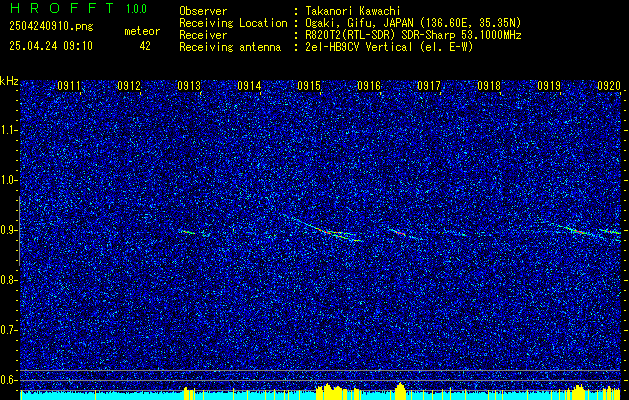Image resolution: width=629 pixels, height=400 pixels.
Task: Click the red echo peak after 0916
Action: (x=400, y=232)
